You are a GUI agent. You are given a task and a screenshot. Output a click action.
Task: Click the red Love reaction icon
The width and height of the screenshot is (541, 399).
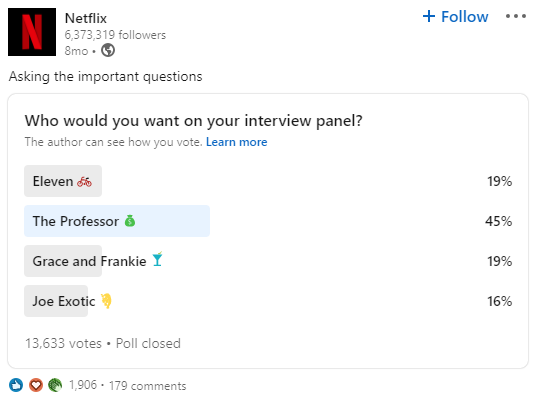[x=36, y=385]
